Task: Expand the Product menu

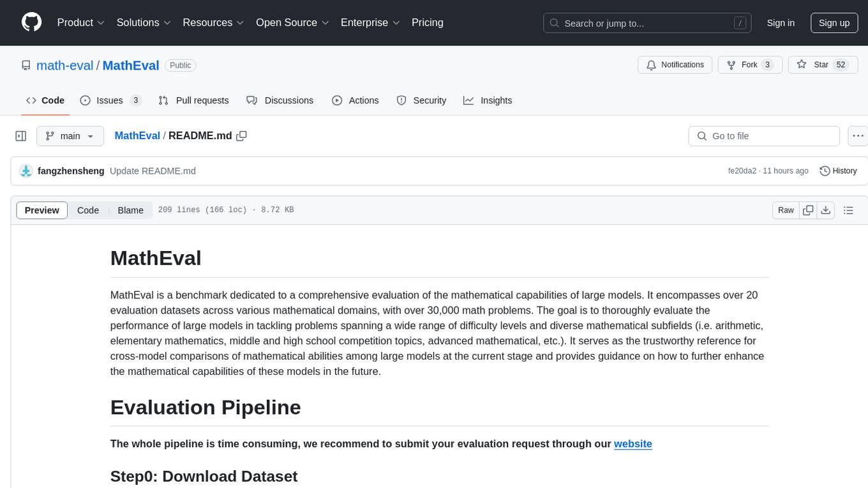Action: (81, 22)
